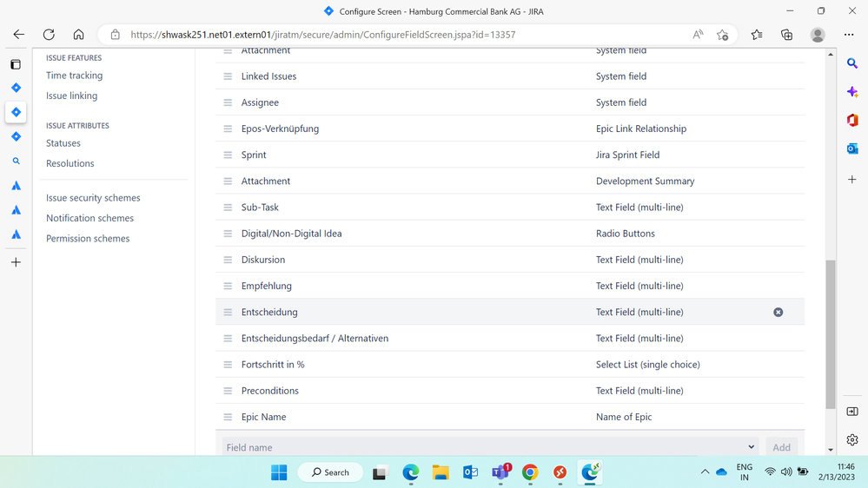
Task: Click the Development Summary type text
Action: click(x=645, y=181)
